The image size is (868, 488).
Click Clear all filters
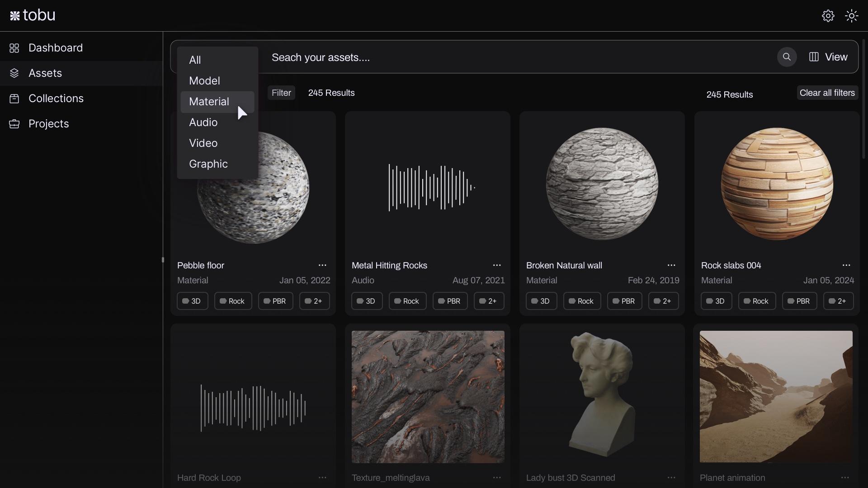coord(827,93)
